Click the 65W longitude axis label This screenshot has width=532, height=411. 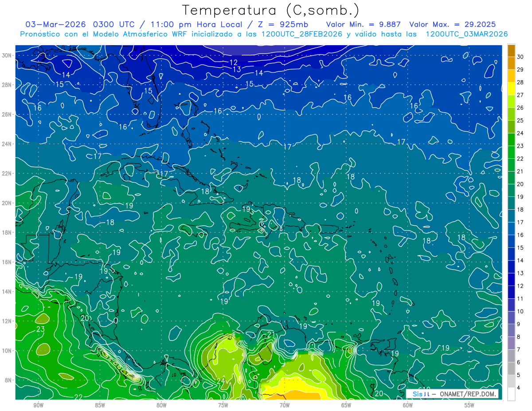click(346, 405)
